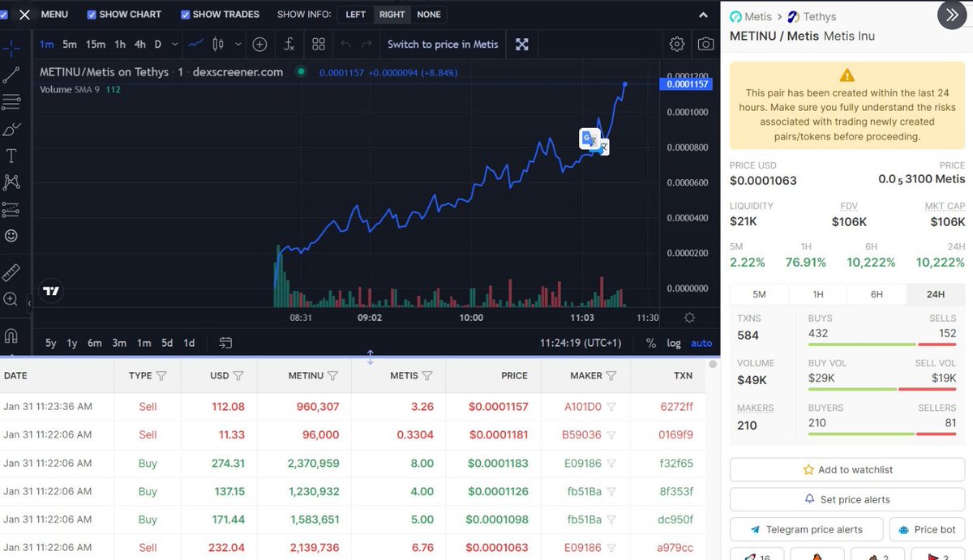Select the 1m chart interval
Screen dimensions: 973x560
tap(45, 45)
